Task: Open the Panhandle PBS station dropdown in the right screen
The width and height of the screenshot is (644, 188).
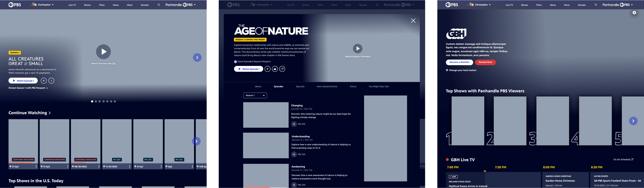Action: (x=618, y=5)
